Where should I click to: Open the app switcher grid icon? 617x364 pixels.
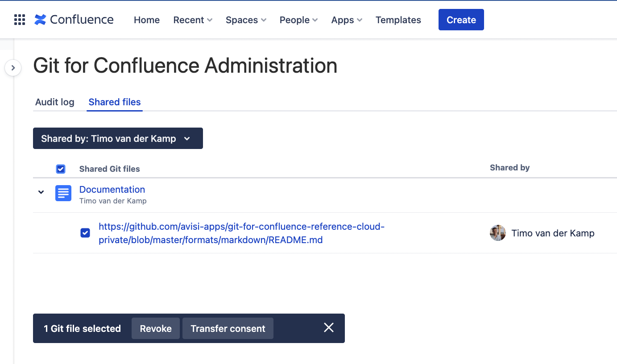coord(20,20)
